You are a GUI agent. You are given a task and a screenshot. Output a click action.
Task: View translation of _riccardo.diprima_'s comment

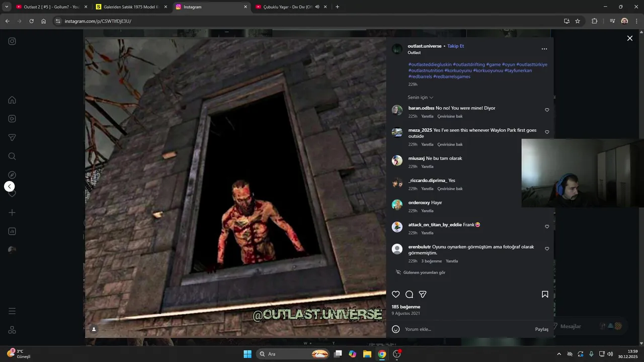(450, 189)
